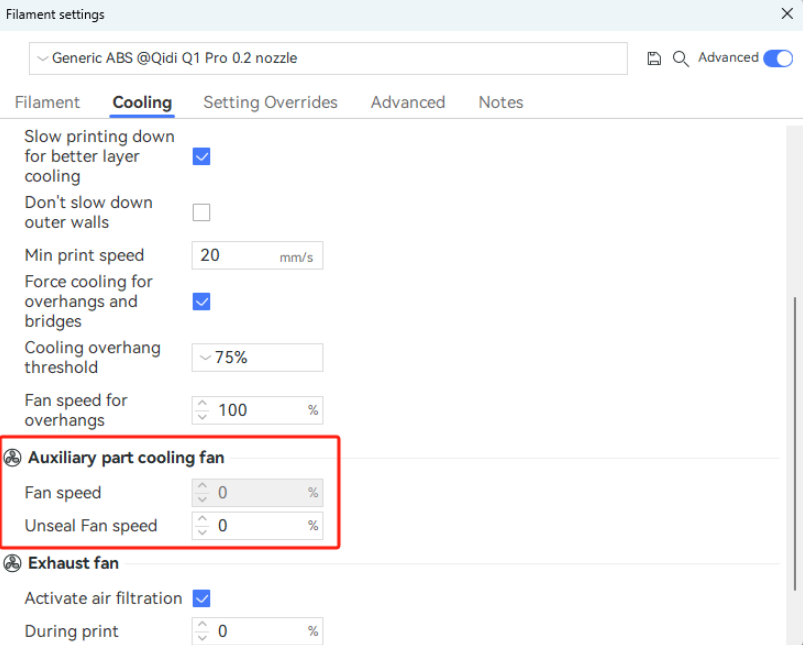Uncheck Activate air filtration
Viewport: 803px width, 645px height.
201,598
